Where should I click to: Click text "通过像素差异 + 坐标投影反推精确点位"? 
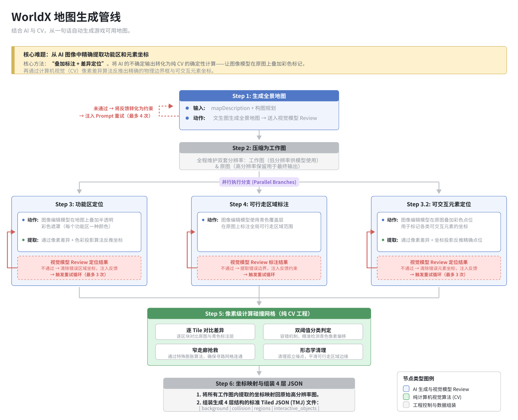442,240
